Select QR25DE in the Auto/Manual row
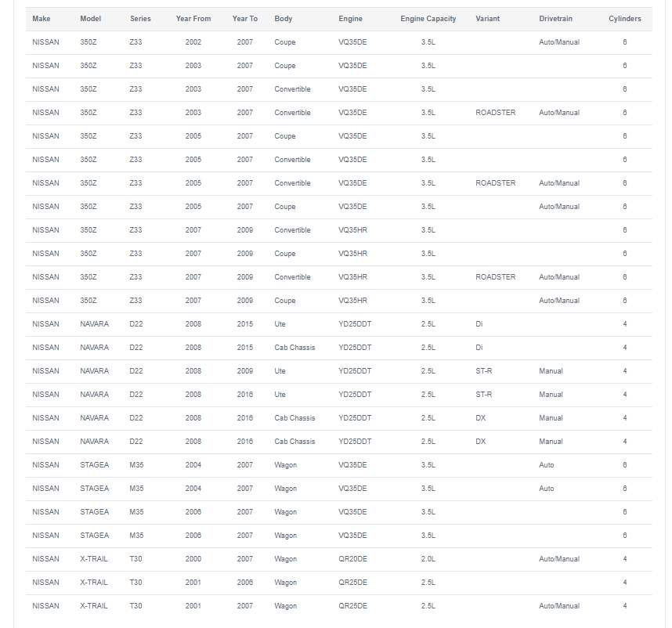The width and height of the screenshot is (672, 628). click(x=352, y=606)
